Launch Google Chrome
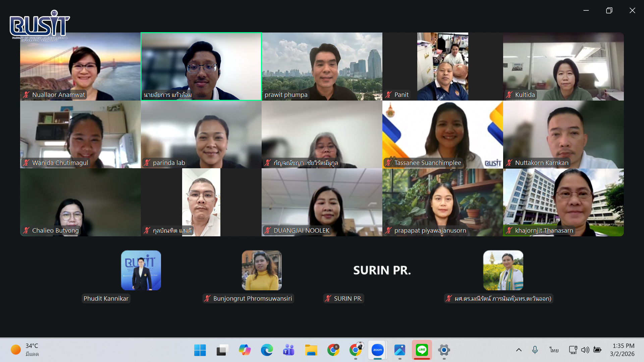 (333, 350)
